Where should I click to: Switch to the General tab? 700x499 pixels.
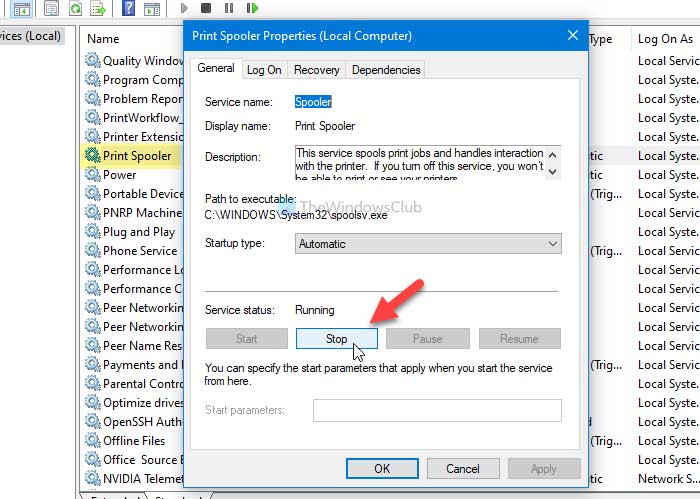coord(216,68)
